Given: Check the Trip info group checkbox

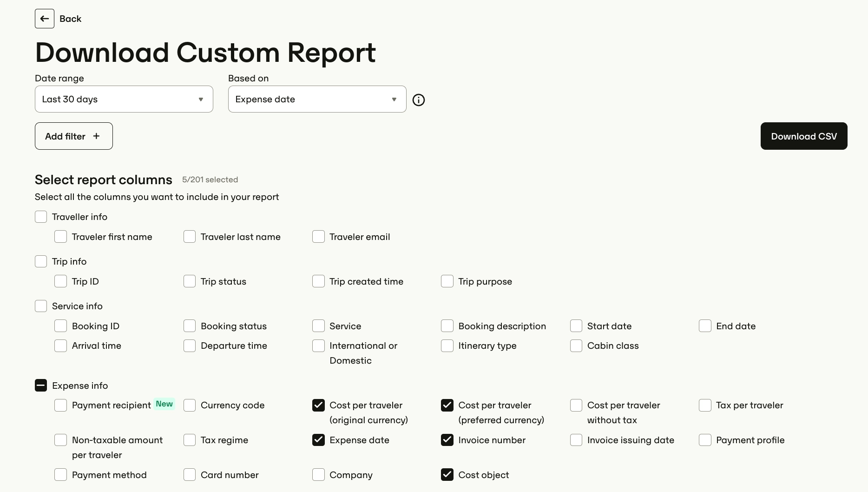Looking at the screenshot, I should tap(41, 261).
